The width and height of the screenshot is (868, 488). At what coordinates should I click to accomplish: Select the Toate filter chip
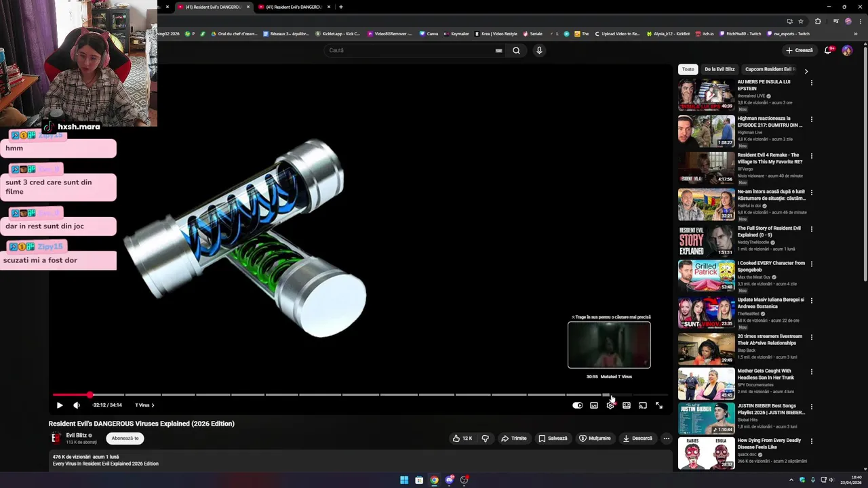click(x=688, y=69)
